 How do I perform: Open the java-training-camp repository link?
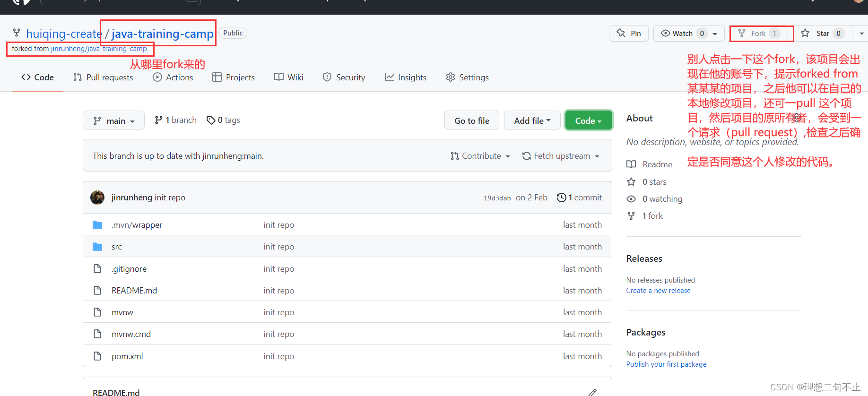point(163,34)
